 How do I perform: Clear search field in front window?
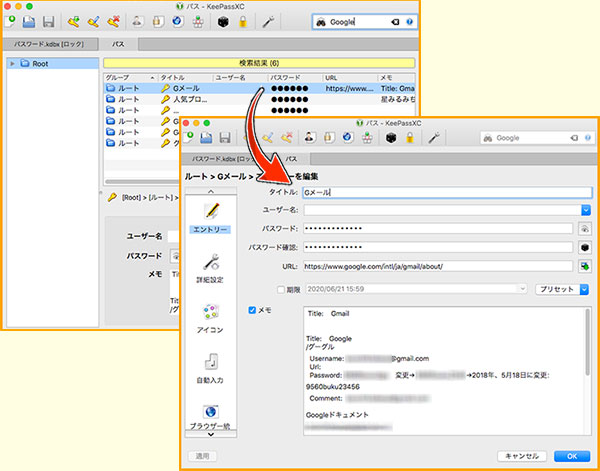[574, 138]
